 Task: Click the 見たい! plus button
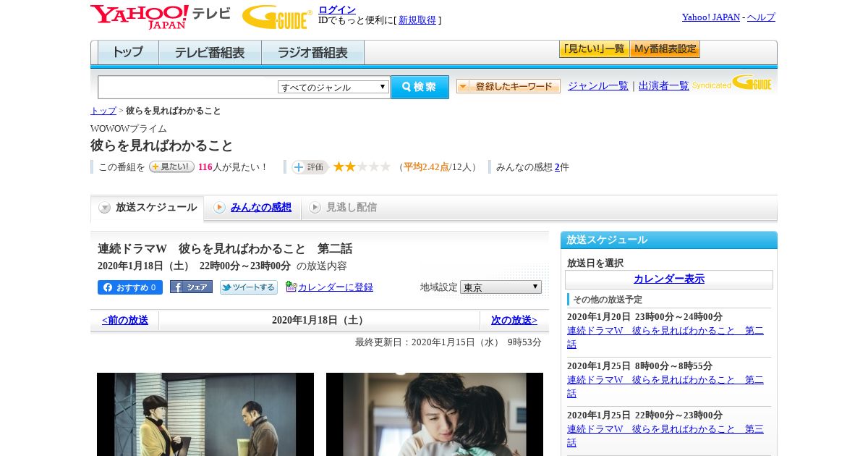point(171,166)
